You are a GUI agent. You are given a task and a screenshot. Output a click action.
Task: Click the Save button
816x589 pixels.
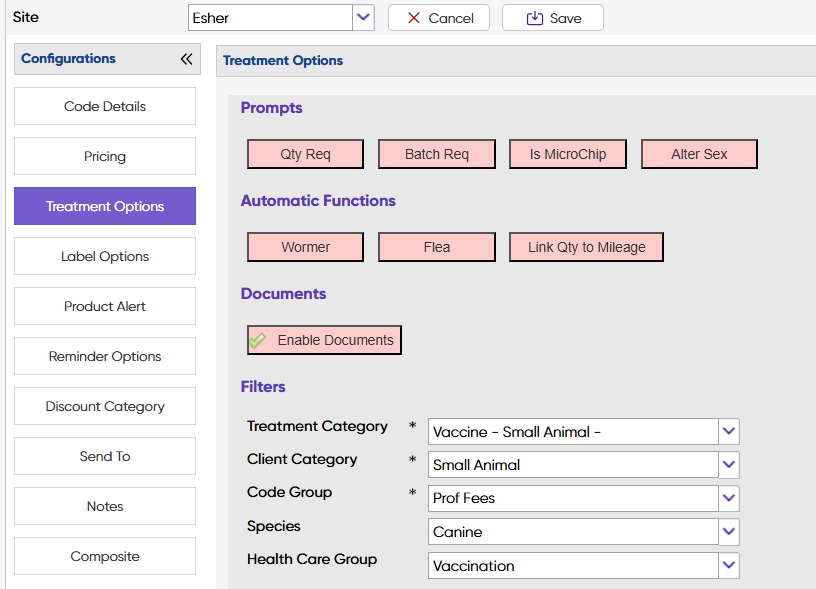[553, 18]
